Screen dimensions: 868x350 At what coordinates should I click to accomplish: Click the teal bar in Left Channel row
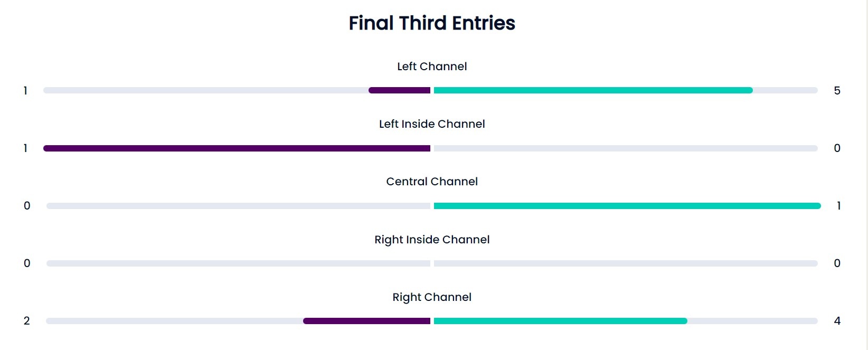coord(593,90)
